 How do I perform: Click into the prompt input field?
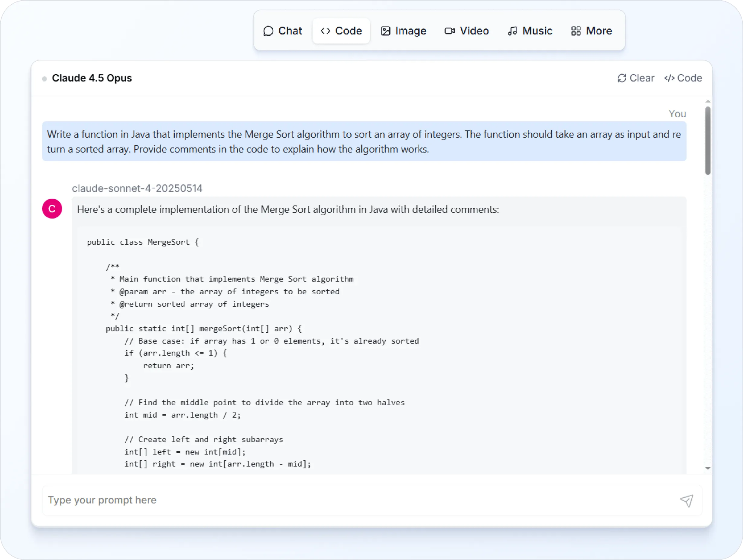(x=235, y=500)
